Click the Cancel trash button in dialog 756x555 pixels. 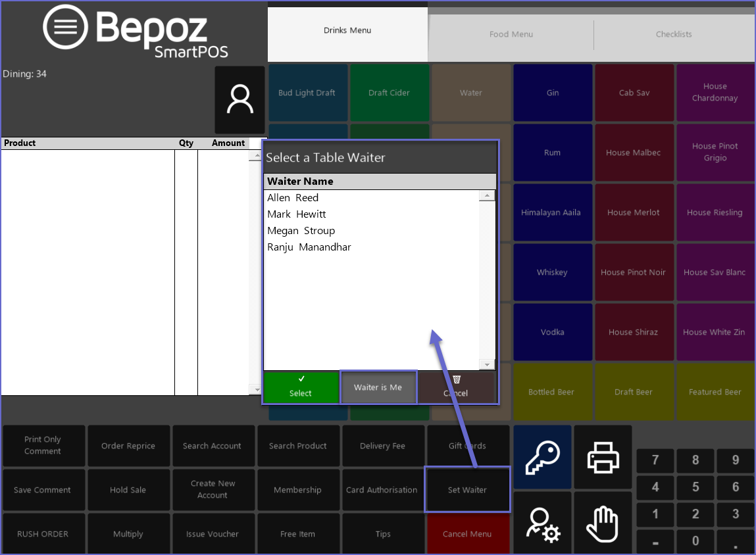(456, 387)
